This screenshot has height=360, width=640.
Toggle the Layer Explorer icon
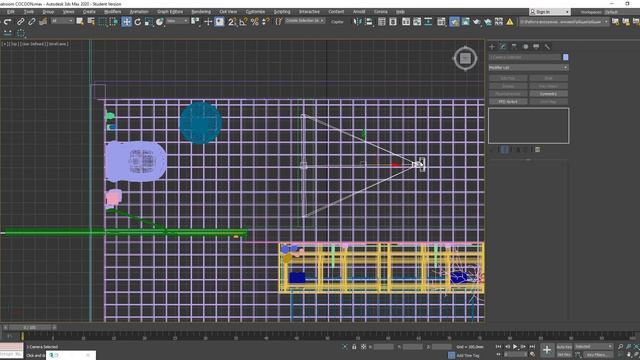click(393, 22)
